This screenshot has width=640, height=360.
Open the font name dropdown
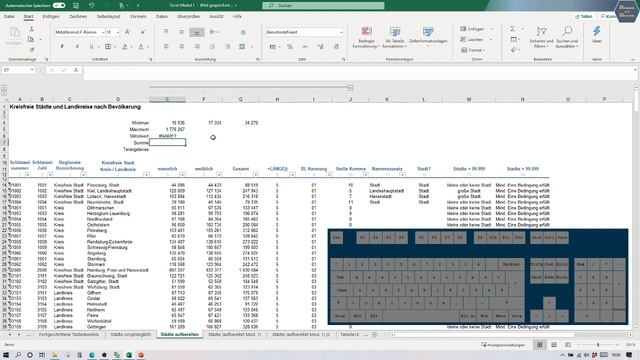coord(103,32)
